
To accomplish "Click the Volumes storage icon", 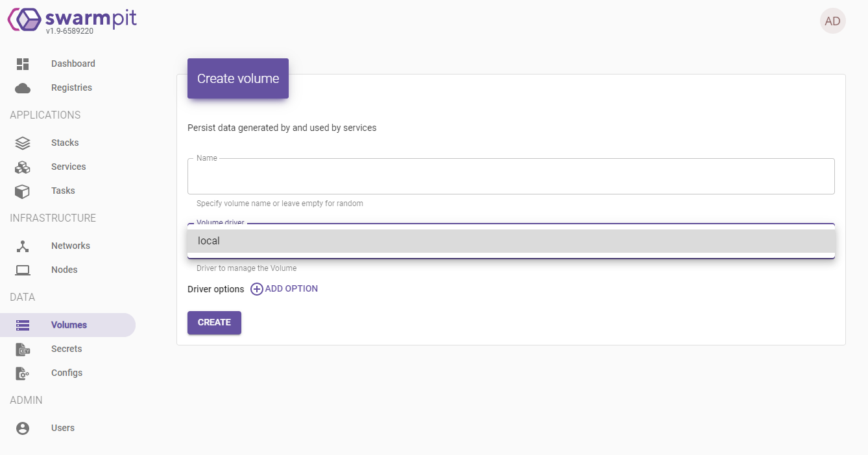I will [x=23, y=325].
